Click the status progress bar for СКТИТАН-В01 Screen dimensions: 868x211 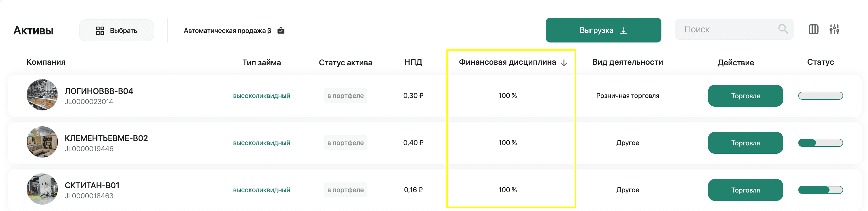[820, 190]
